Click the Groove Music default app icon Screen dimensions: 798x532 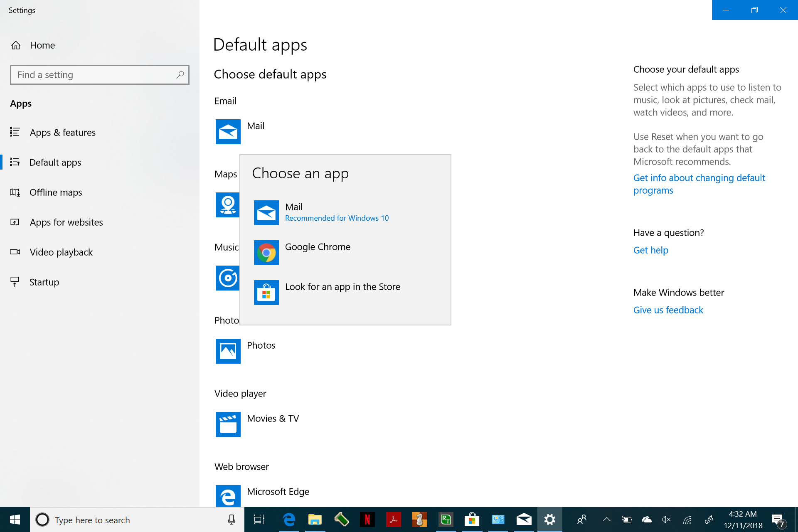coord(227,278)
